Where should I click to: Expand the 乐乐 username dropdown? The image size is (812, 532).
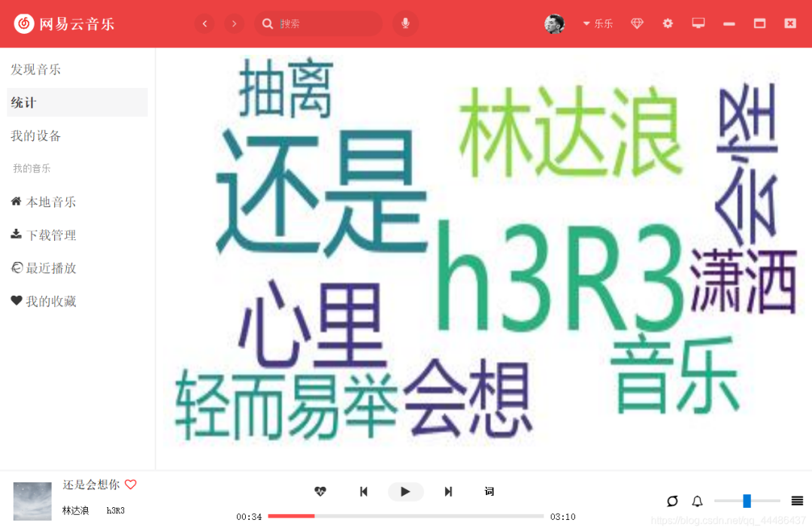point(598,23)
